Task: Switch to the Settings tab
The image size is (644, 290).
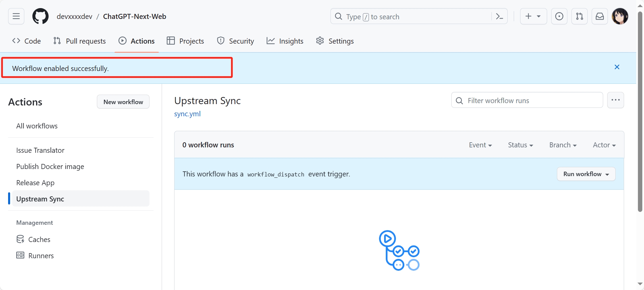Action: (335, 41)
